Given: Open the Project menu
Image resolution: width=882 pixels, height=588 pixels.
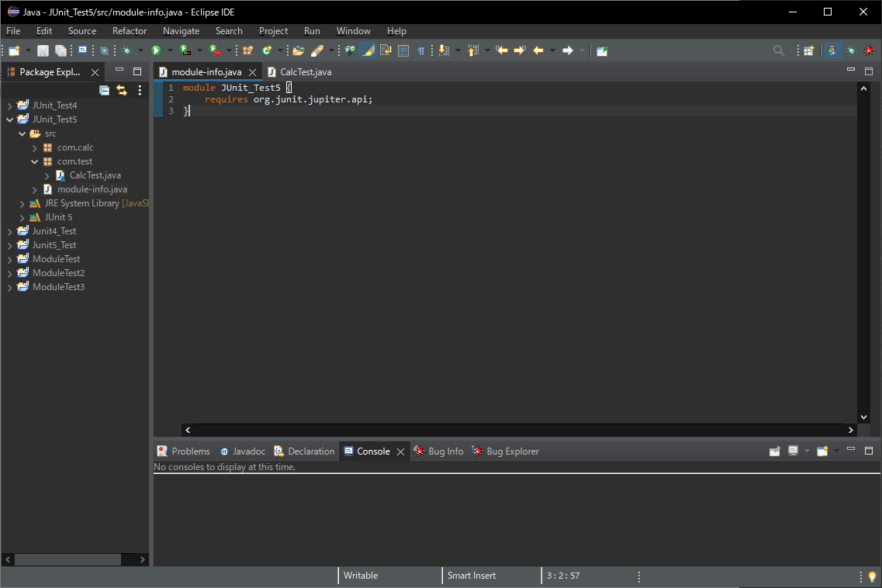Looking at the screenshot, I should [x=273, y=31].
